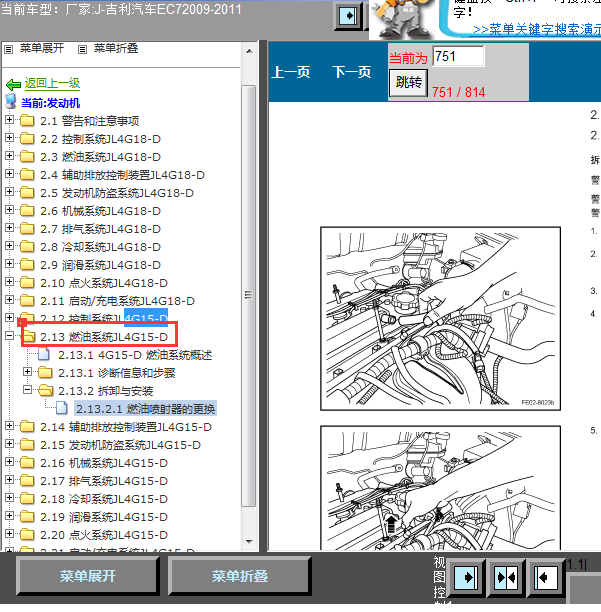Select 2.4 辅助排放控制装置JL4G18-D

coord(122,175)
